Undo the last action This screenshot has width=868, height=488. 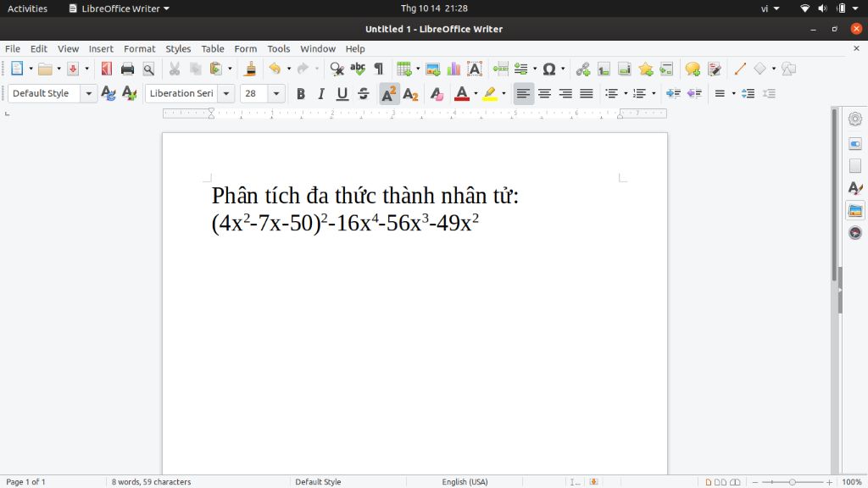[x=275, y=69]
